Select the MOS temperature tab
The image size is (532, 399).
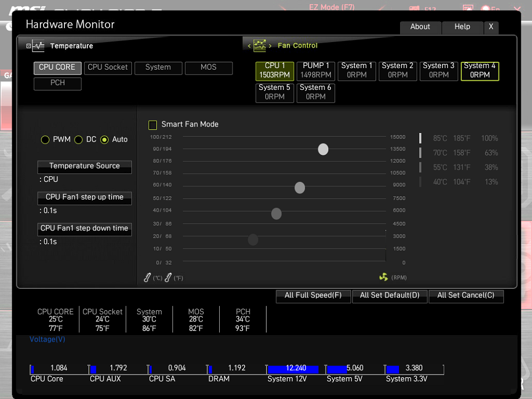[x=209, y=68]
